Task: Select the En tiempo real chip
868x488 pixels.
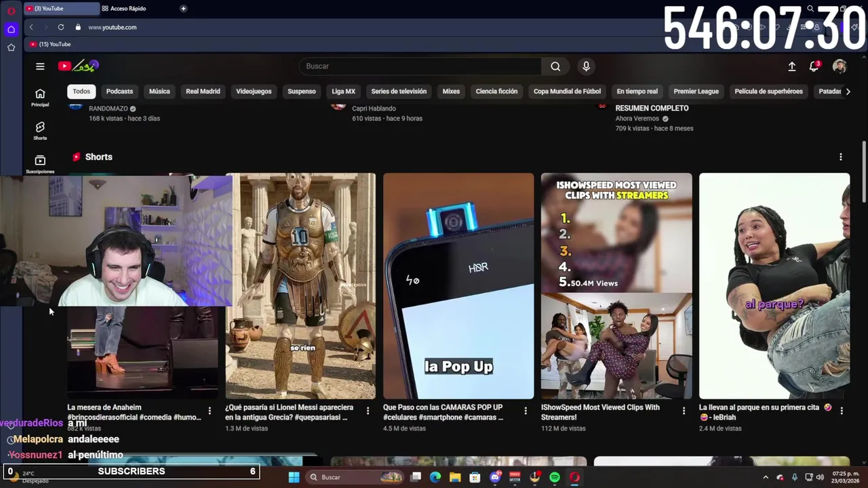Action: point(637,91)
